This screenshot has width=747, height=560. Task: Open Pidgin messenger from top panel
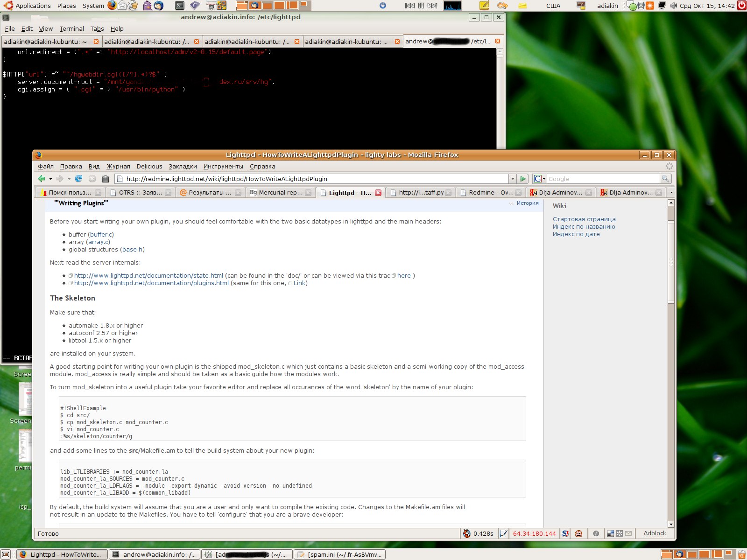pyautogui.click(x=148, y=6)
